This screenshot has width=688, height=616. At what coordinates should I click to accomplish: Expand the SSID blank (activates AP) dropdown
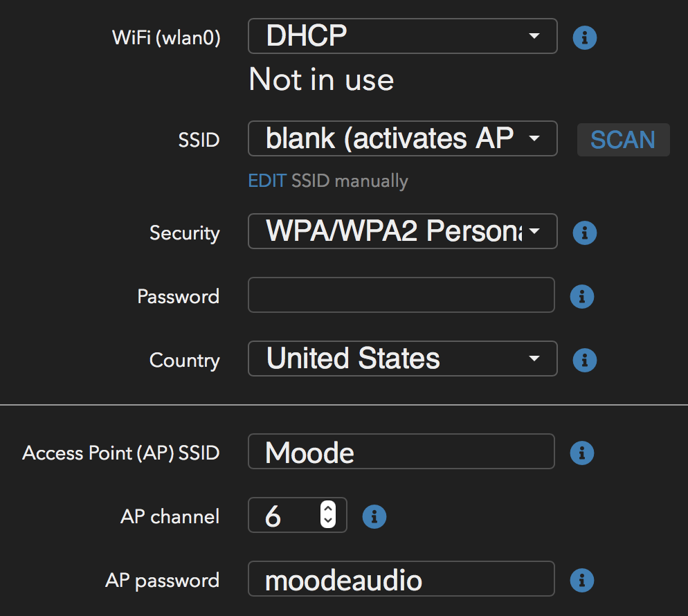(x=402, y=138)
